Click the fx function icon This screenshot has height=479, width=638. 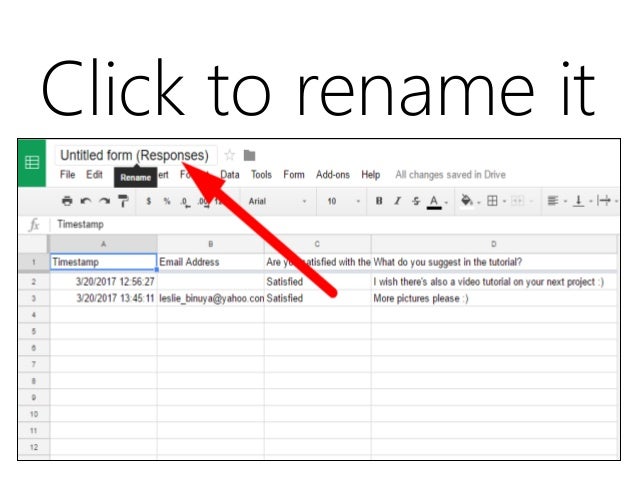pyautogui.click(x=34, y=224)
